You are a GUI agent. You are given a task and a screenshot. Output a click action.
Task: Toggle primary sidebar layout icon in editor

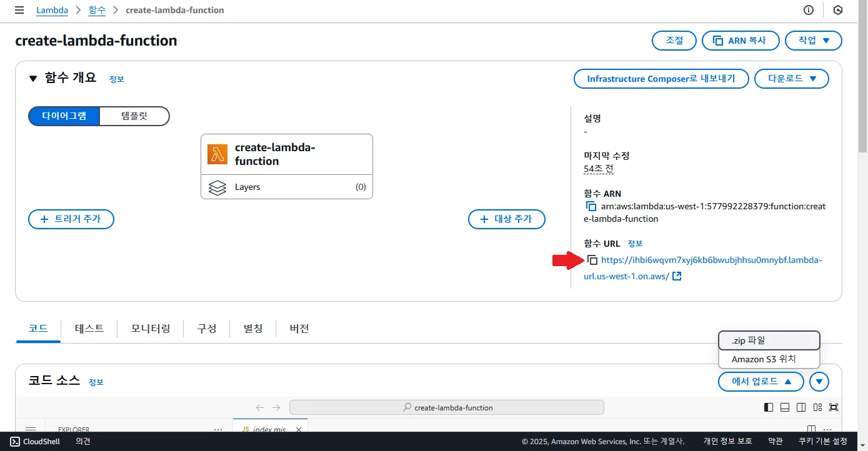(x=769, y=407)
